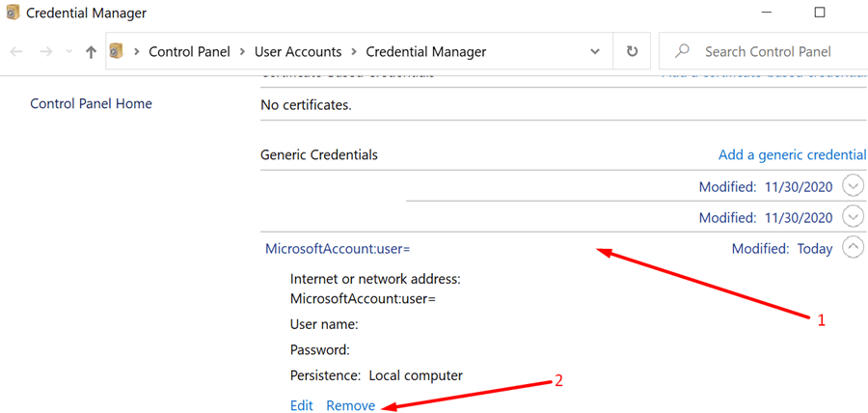Refresh the Credential Manager page

pyautogui.click(x=632, y=51)
